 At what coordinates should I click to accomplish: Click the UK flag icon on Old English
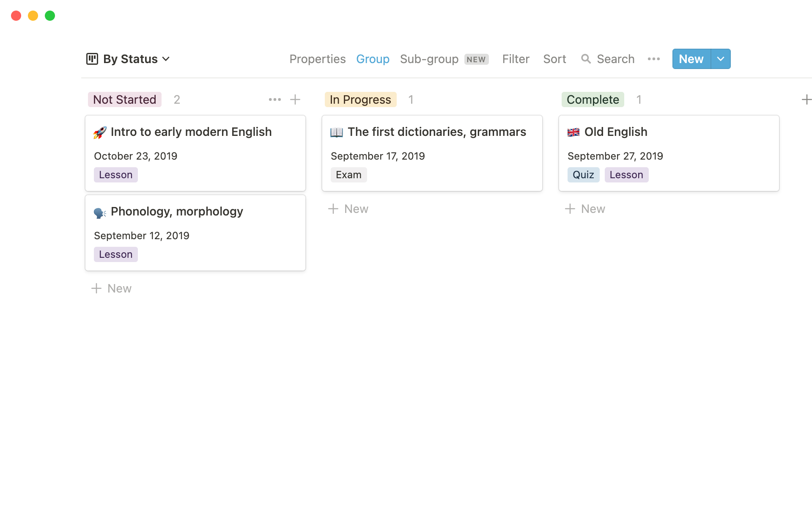(573, 133)
